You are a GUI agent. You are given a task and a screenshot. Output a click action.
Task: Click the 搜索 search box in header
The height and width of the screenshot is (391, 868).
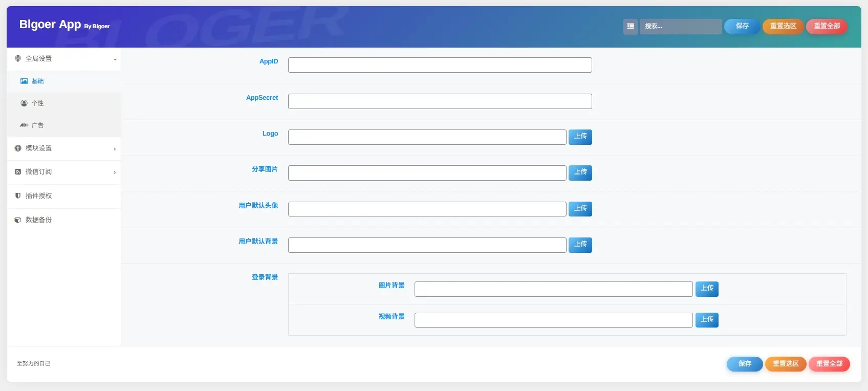[680, 26]
